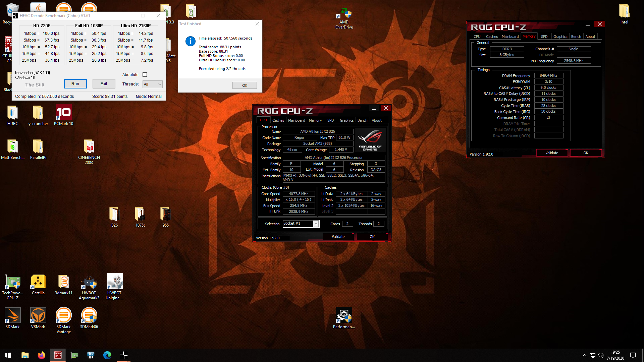Image resolution: width=644 pixels, height=362 pixels.
Task: Open the ParallelPi desktop folder
Action: click(x=38, y=149)
